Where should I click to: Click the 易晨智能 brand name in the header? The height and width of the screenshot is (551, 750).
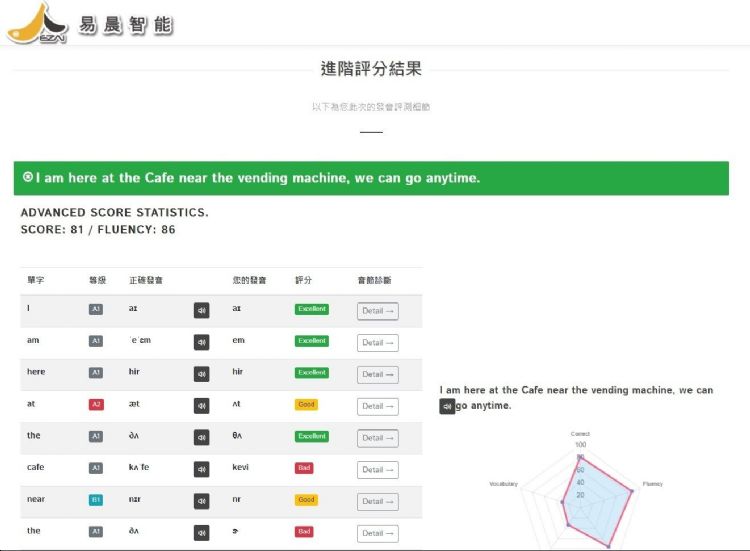125,26
